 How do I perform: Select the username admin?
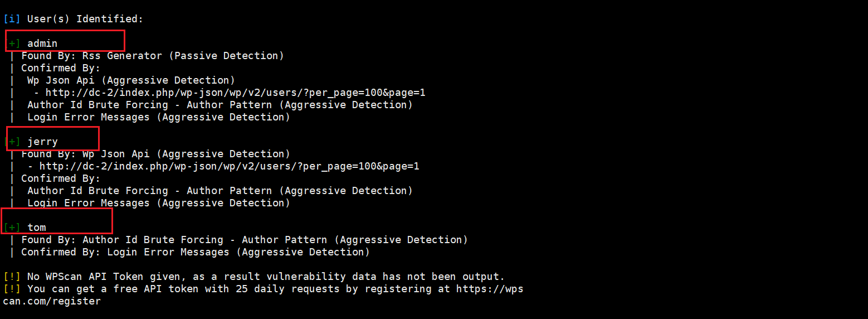click(x=42, y=43)
